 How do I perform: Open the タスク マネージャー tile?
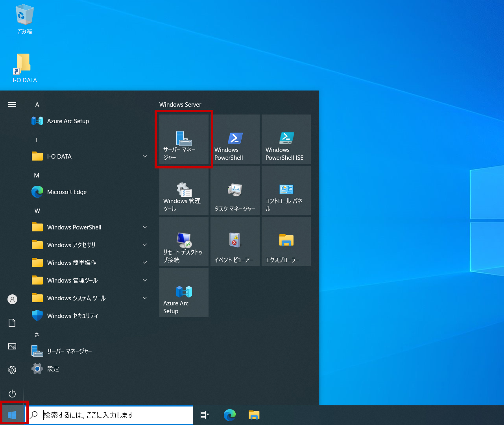[235, 190]
